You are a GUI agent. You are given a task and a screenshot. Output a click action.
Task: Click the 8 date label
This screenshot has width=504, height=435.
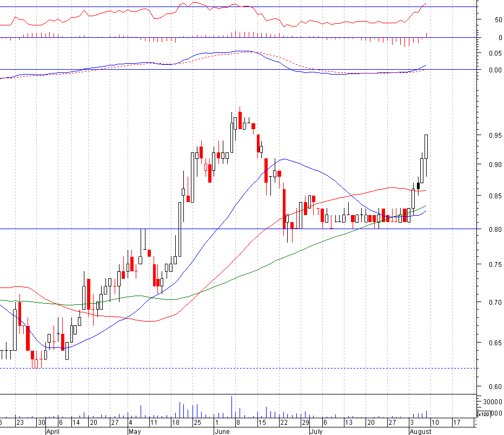pos(238,423)
